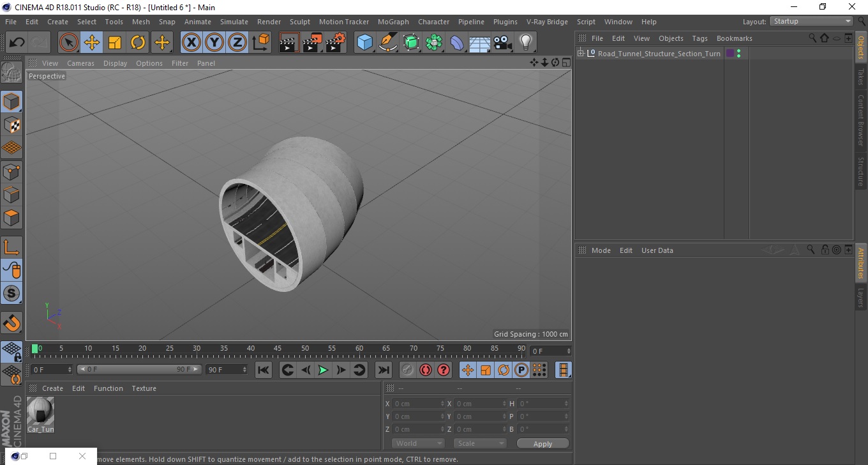Open the Content Browser side tab
Image resolution: width=868 pixels, height=465 pixels.
point(861,120)
